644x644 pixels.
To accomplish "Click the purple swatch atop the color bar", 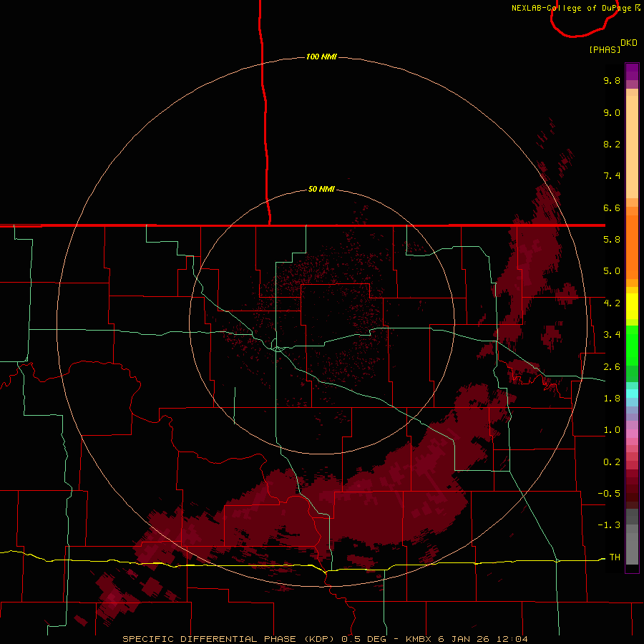I will (632, 72).
